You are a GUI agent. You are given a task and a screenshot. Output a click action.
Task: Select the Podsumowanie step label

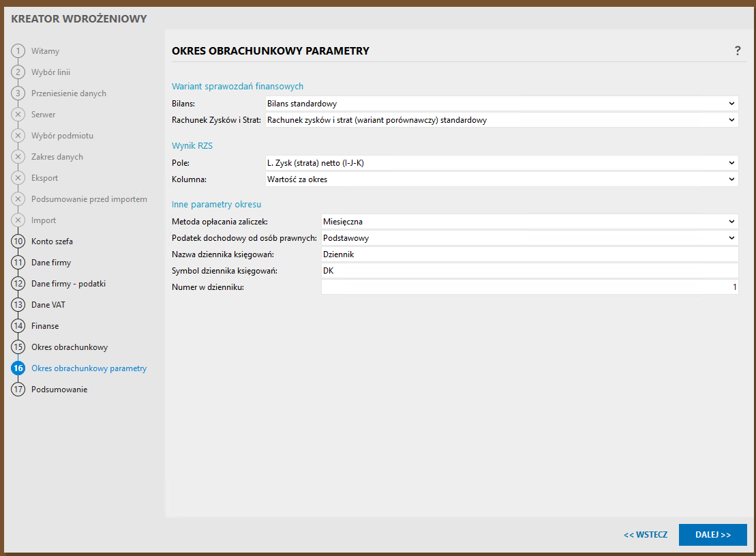59,390
